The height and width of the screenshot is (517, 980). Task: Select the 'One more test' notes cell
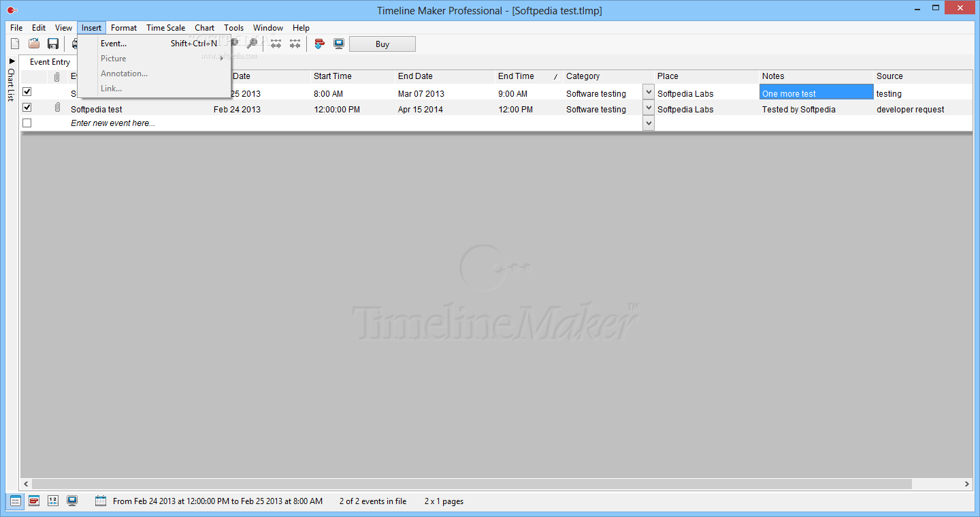tap(816, 92)
